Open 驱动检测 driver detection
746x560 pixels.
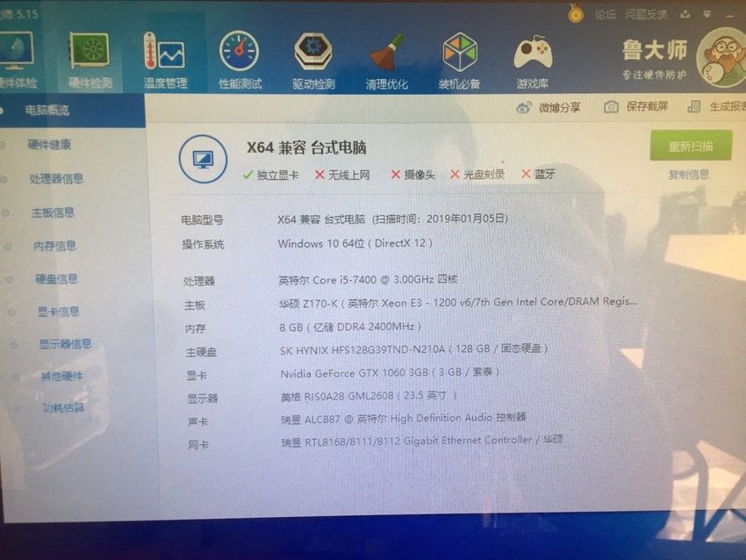pyautogui.click(x=313, y=60)
